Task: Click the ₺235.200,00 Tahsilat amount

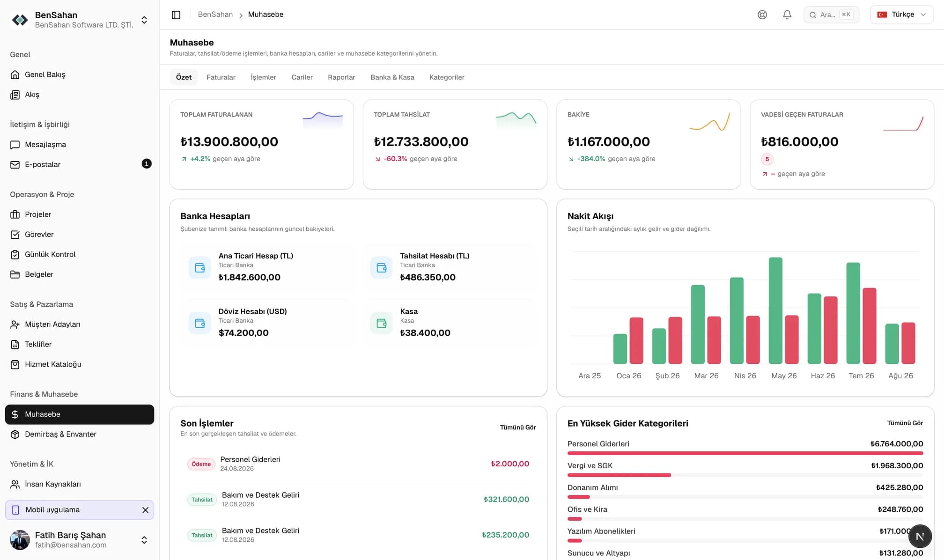Action: click(x=506, y=535)
